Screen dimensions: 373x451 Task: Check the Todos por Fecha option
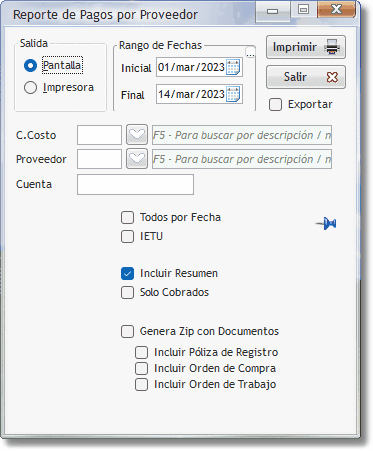(127, 217)
